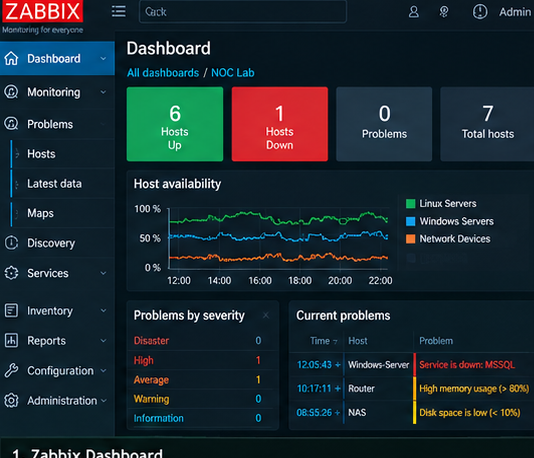Expand the Inventory menu chevron
This screenshot has height=458, width=534.
(x=103, y=311)
